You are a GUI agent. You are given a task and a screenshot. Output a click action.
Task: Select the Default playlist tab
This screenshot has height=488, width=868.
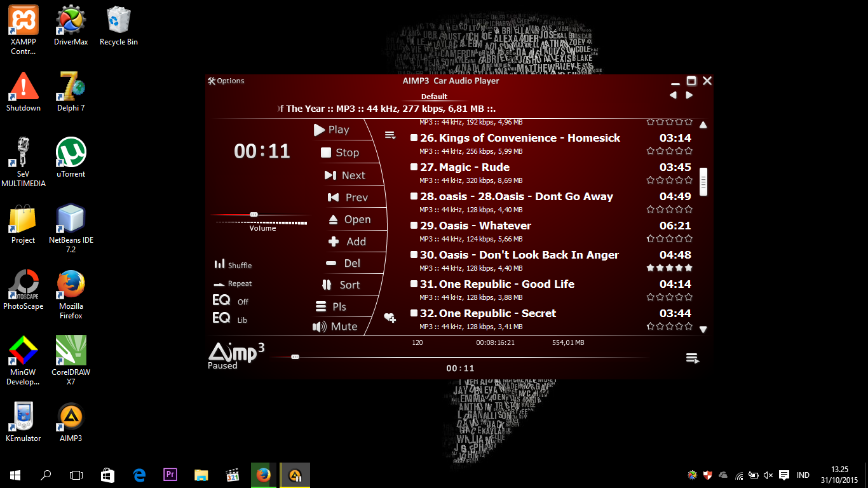coord(435,97)
